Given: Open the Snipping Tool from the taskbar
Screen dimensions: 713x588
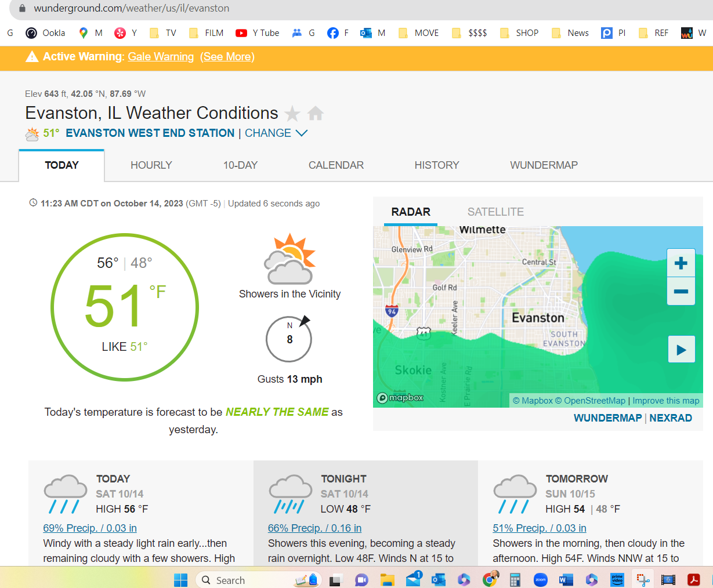Looking at the screenshot, I should click(x=643, y=579).
